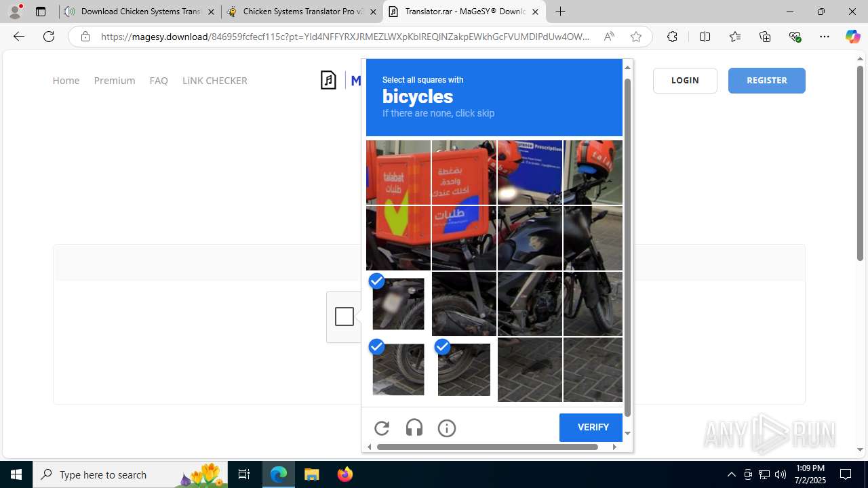
Task: Open the network icon in the system tray
Action: [x=764, y=474]
